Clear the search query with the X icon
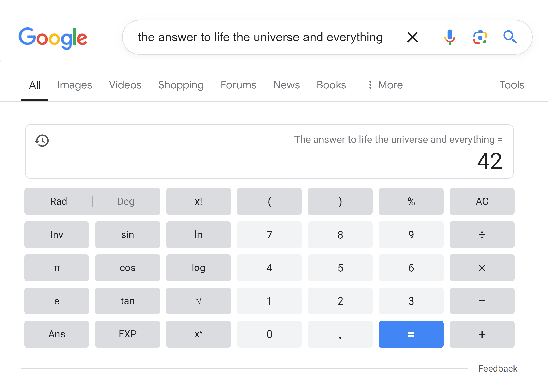Viewport: 548px width, 392px height. [x=412, y=37]
